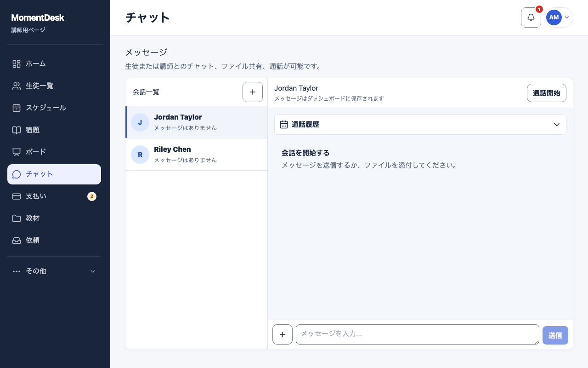The height and width of the screenshot is (368, 588).
Task: Click the J avatar of Jordan Taylor
Action: (140, 122)
